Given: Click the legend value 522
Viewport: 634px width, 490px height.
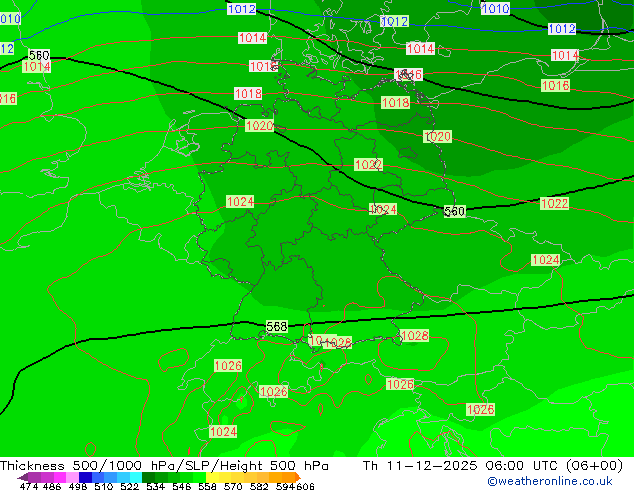Looking at the screenshot, I should click(130, 486).
